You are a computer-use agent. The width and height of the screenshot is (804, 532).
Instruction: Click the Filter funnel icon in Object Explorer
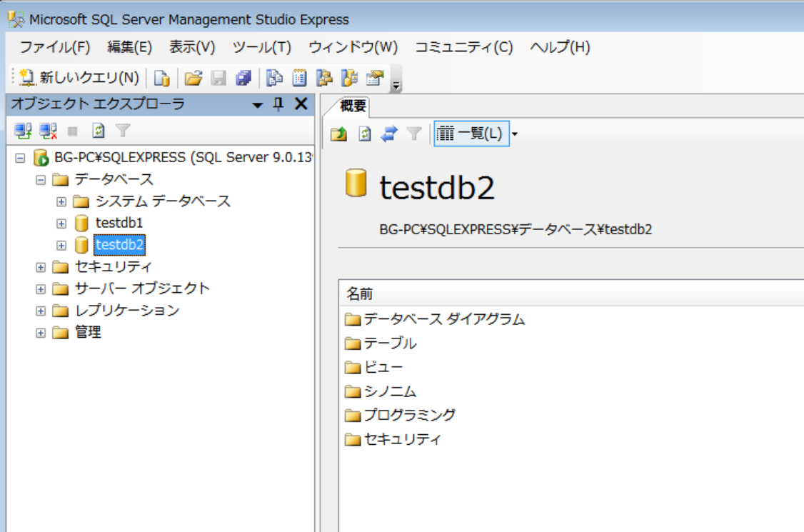123,131
